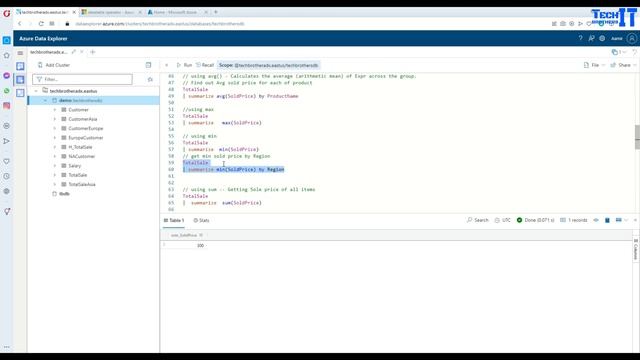Click the results cell value 300
This screenshot has width=640, height=360.
pos(200,245)
